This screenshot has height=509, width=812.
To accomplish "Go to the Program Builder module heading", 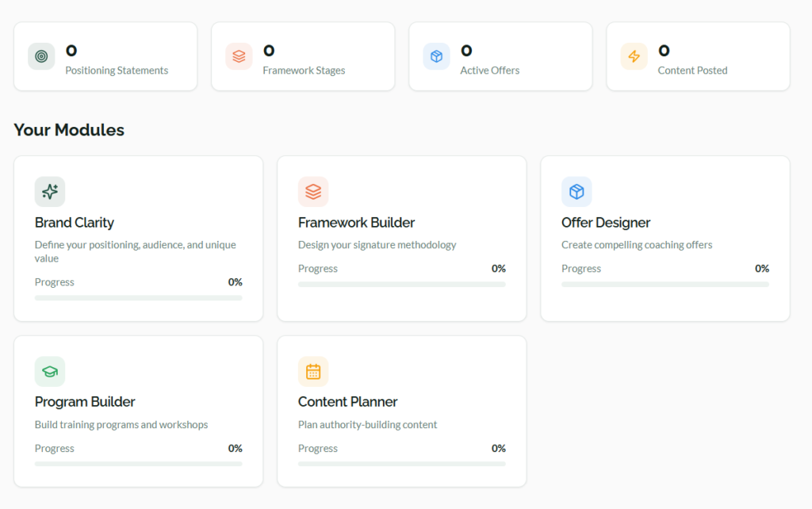I will coord(85,402).
